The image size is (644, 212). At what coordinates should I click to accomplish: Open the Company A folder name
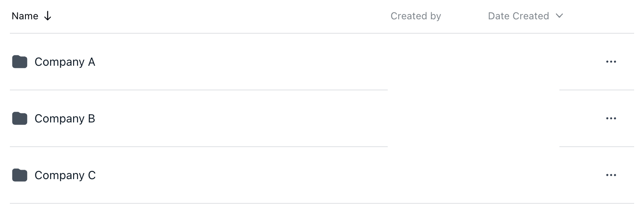(x=65, y=62)
